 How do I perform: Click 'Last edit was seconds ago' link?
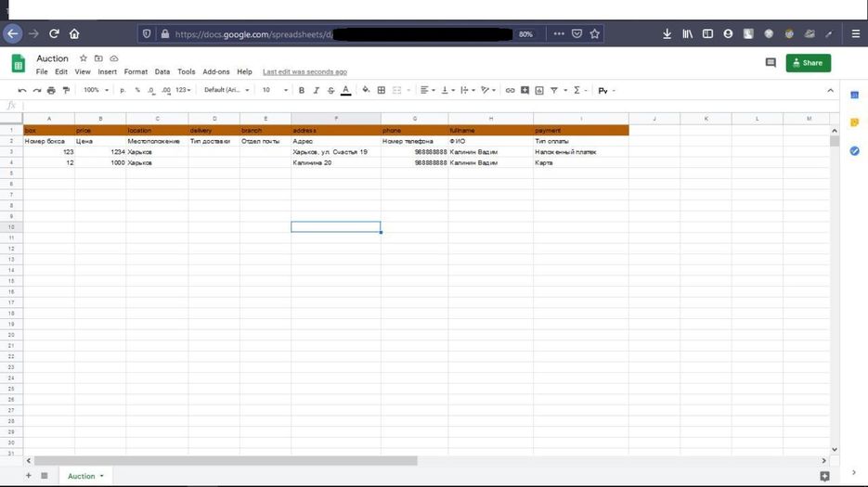tap(305, 72)
